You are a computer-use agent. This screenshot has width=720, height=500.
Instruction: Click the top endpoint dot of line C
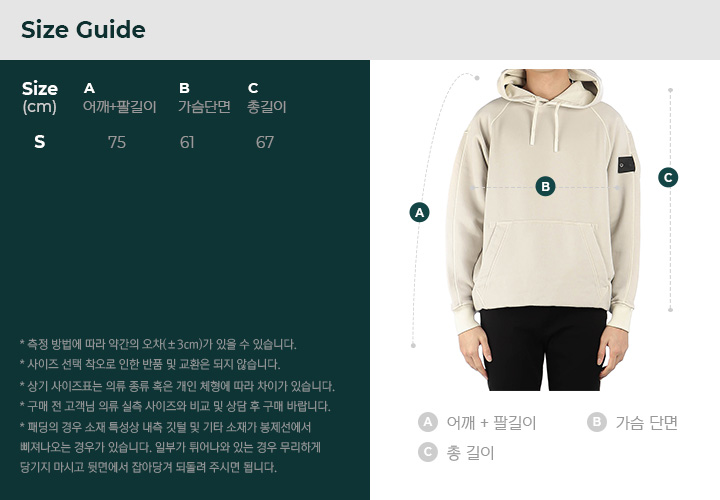tap(670, 90)
